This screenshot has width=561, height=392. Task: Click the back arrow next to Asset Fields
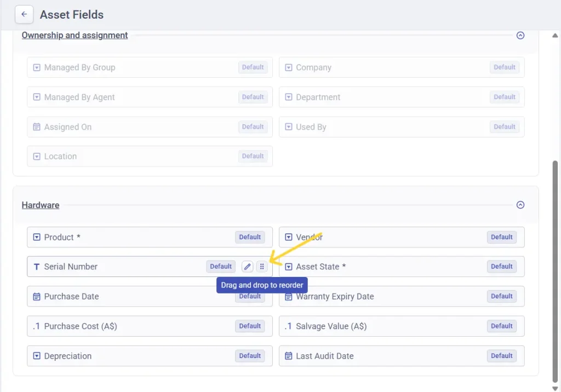point(24,14)
